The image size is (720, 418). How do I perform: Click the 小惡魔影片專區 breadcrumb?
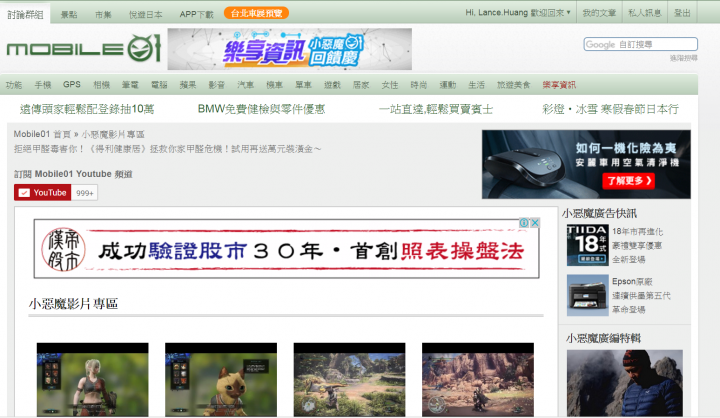coord(113,134)
